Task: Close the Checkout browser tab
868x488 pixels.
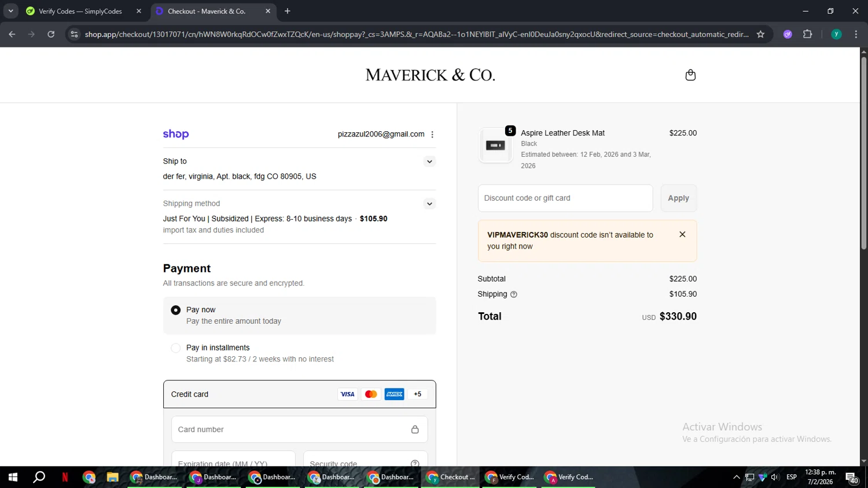Action: (x=268, y=11)
